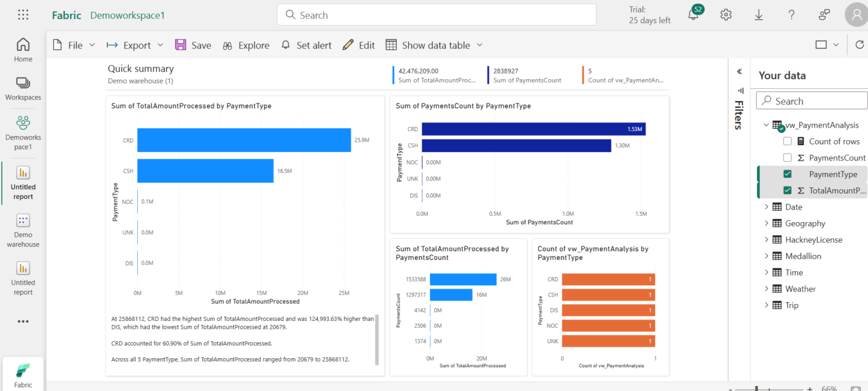The image size is (868, 391).
Task: Open notifications bell with 52 badge
Action: (694, 15)
